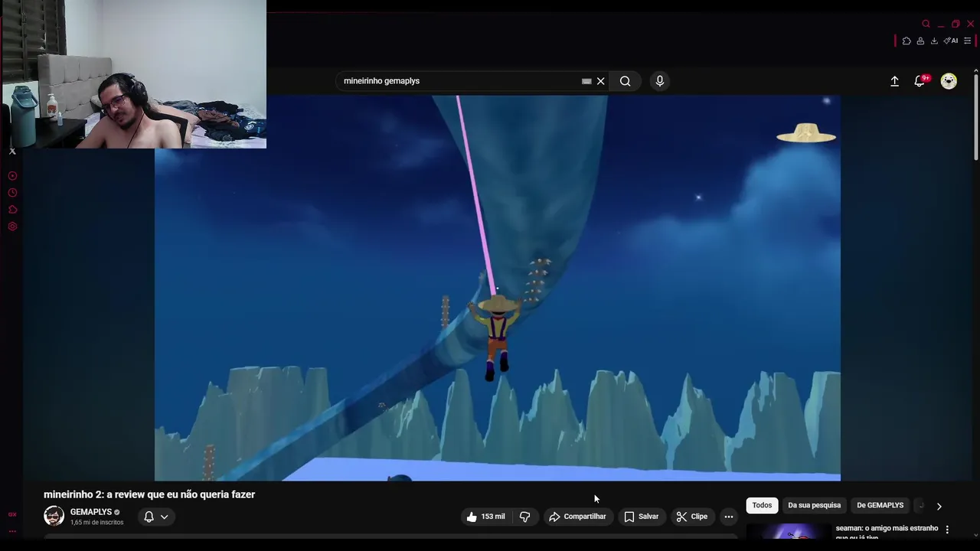Click the Salvar save button

click(642, 517)
